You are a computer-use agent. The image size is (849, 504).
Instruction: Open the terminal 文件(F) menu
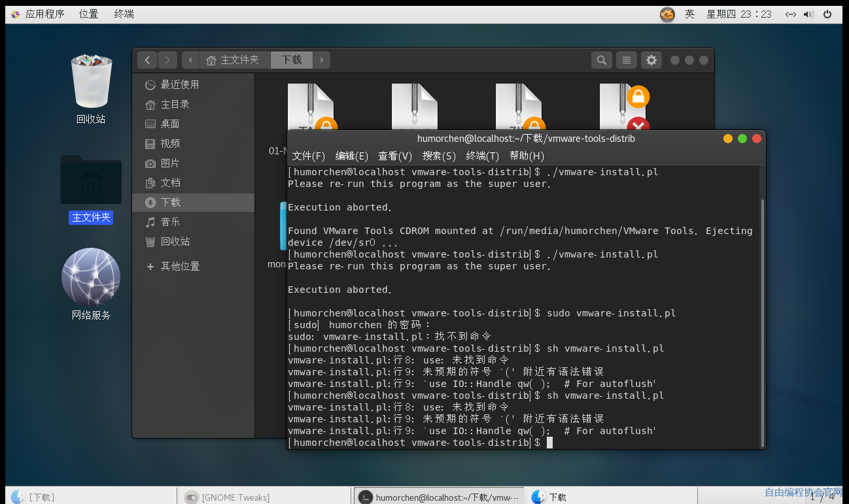[x=308, y=156]
